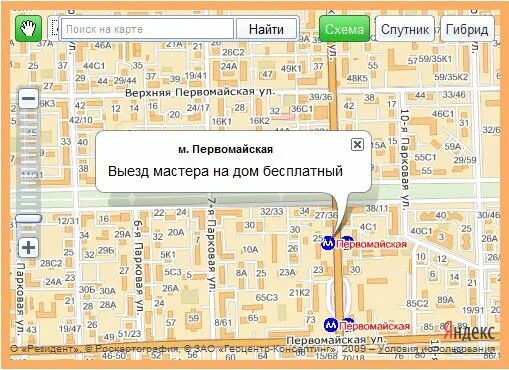Click the Первомайская ул. label at bottom

point(336,340)
